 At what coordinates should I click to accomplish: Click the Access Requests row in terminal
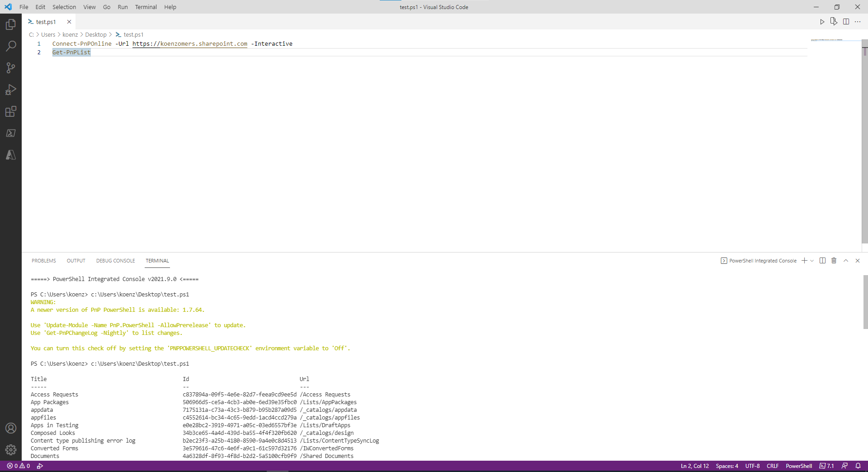point(190,395)
